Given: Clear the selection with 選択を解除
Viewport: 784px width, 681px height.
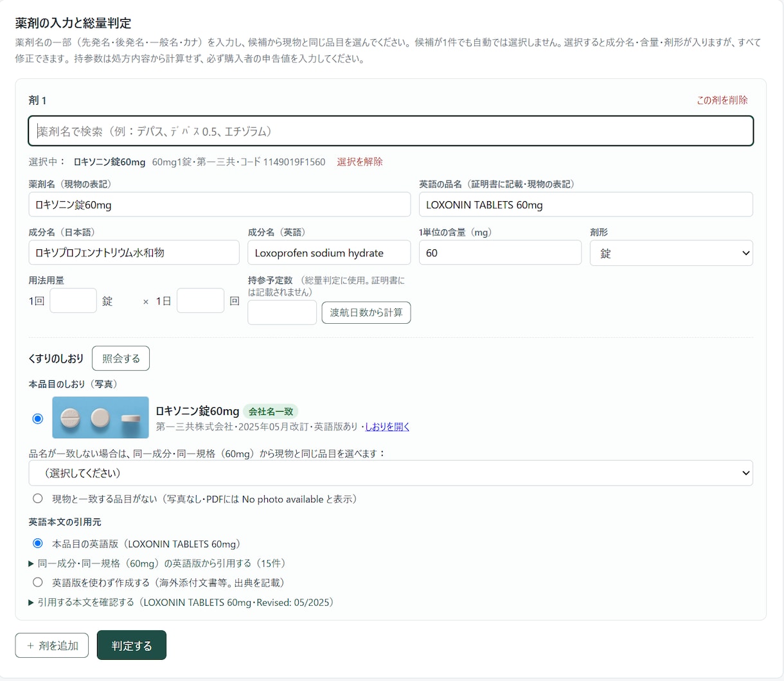Looking at the screenshot, I should click(360, 162).
